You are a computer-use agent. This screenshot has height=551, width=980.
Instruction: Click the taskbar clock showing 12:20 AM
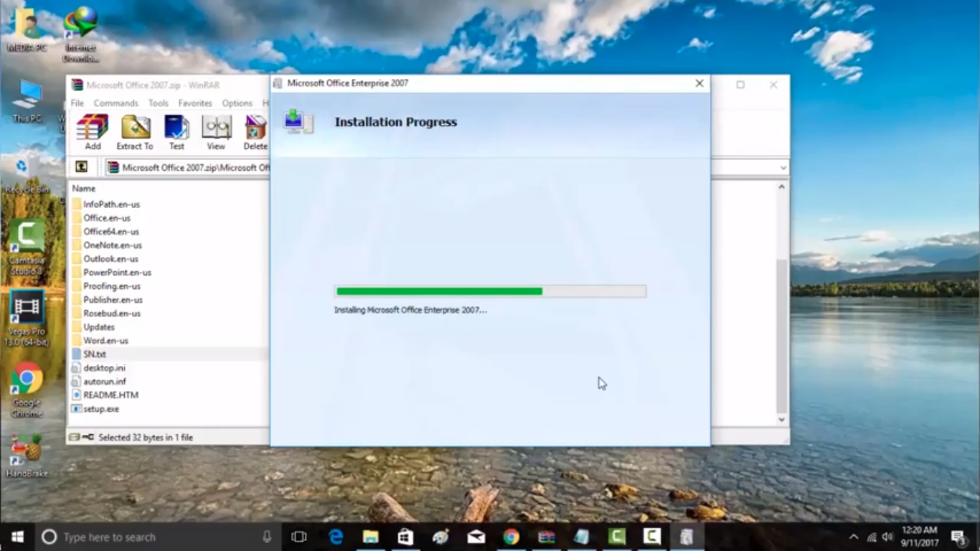919,537
